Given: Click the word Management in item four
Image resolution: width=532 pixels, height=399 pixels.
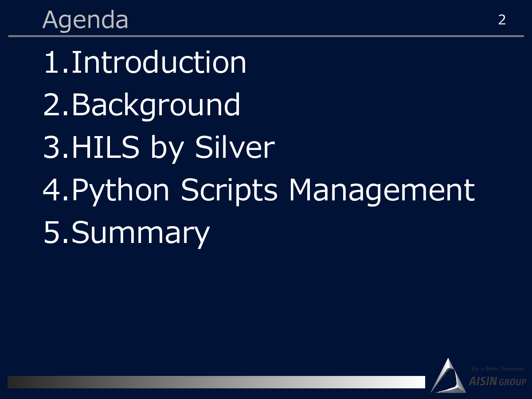Looking at the screenshot, I should click(382, 191).
